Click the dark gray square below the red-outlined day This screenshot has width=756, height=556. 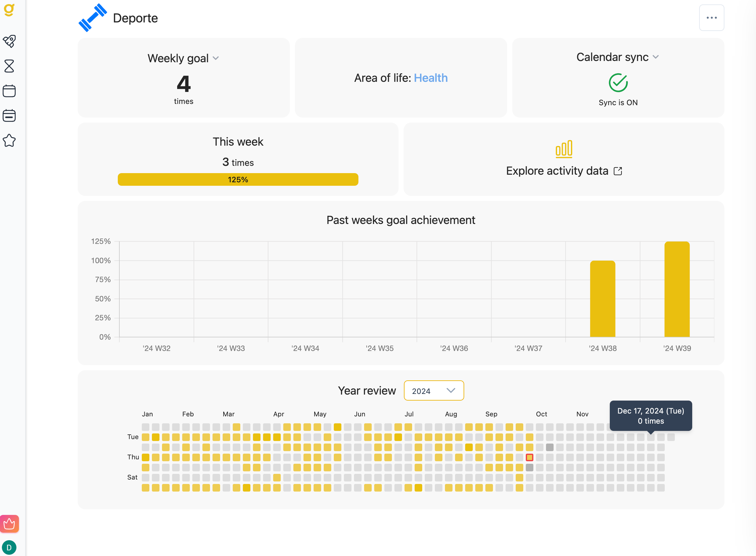529,467
